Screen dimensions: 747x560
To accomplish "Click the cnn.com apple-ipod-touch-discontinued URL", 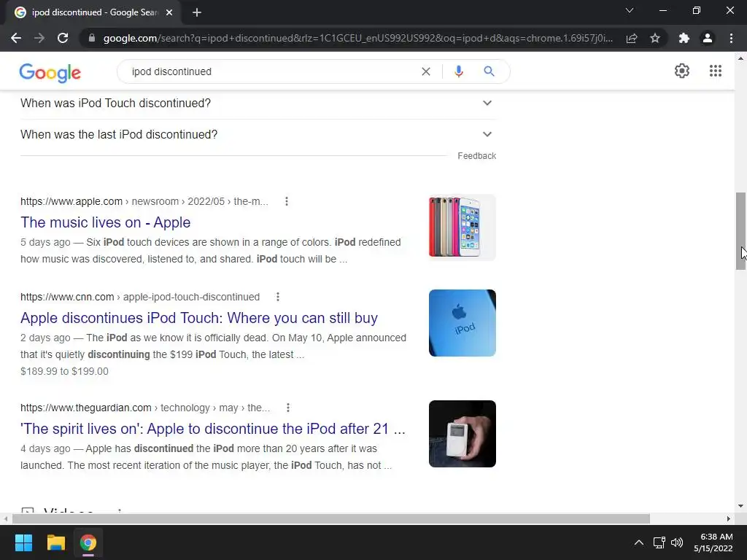I will 140,297.
